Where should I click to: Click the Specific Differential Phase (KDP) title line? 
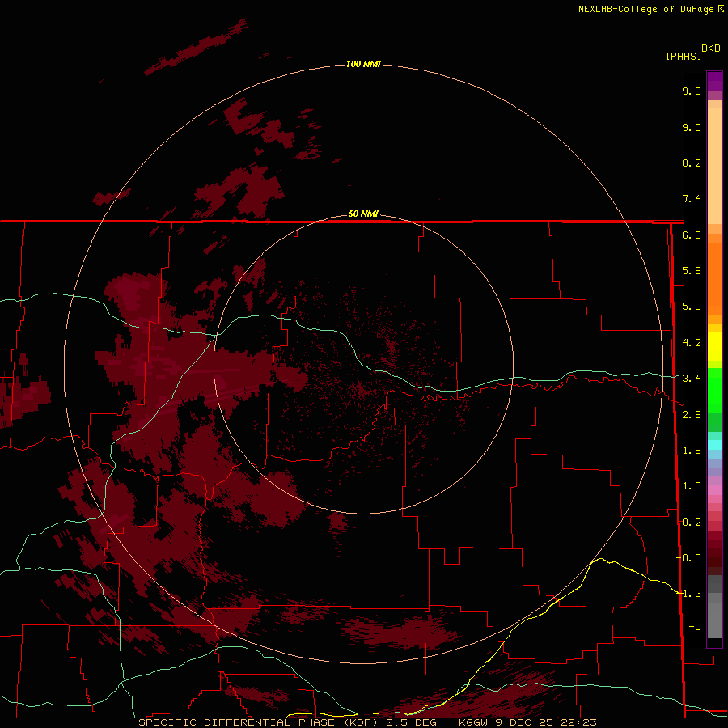(x=368, y=722)
